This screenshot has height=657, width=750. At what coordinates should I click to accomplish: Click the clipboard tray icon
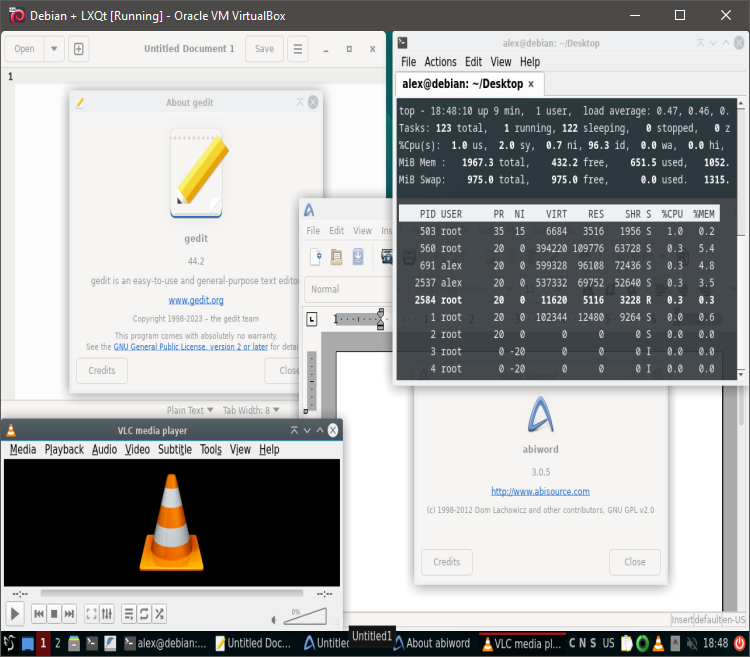point(626,644)
